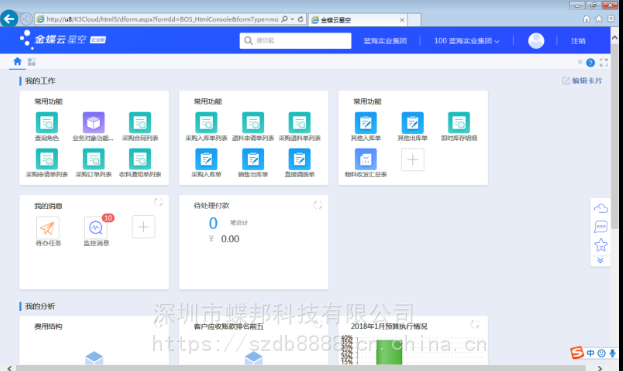
Task: Open the star favorites icon in the right sidebar
Action: [601, 245]
